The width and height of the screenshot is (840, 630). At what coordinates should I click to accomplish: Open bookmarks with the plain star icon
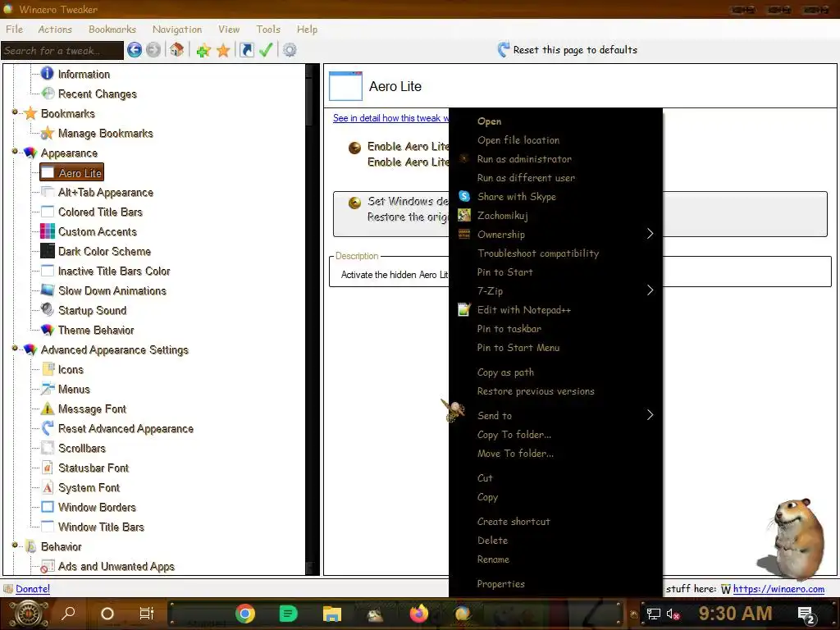[223, 50]
